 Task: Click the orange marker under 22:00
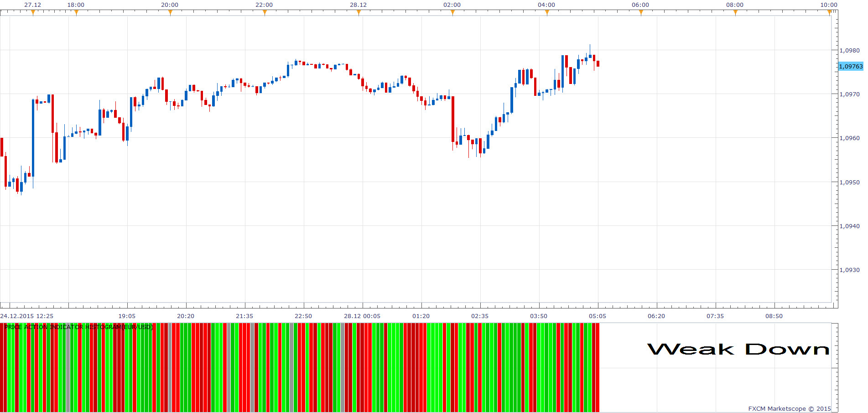pos(265,12)
